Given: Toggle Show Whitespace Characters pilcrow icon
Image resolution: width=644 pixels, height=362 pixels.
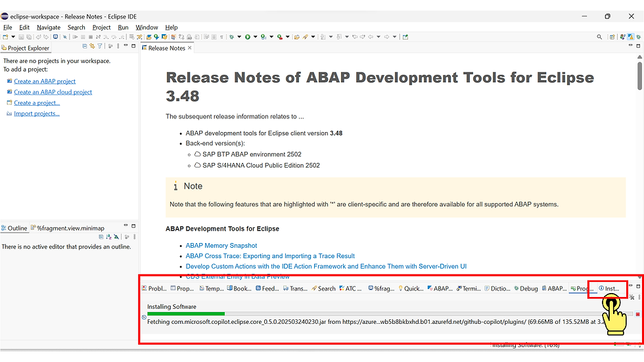Looking at the screenshot, I should click(x=221, y=37).
